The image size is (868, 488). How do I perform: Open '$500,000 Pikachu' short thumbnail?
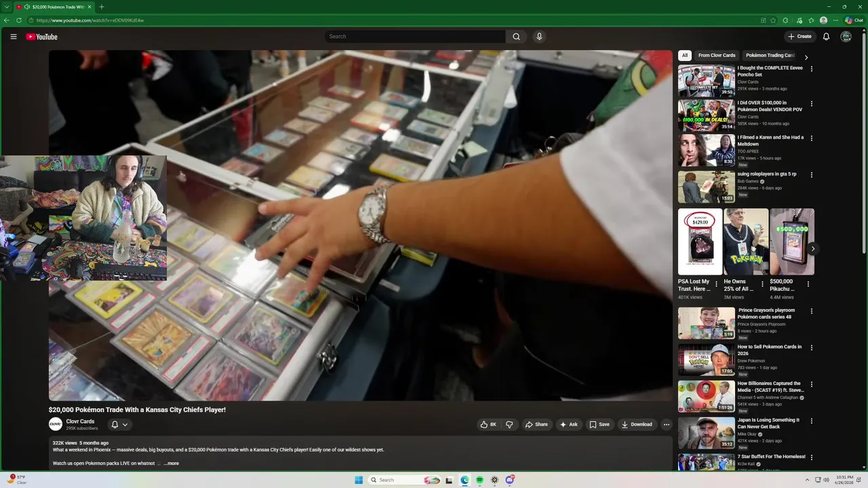[x=792, y=241]
